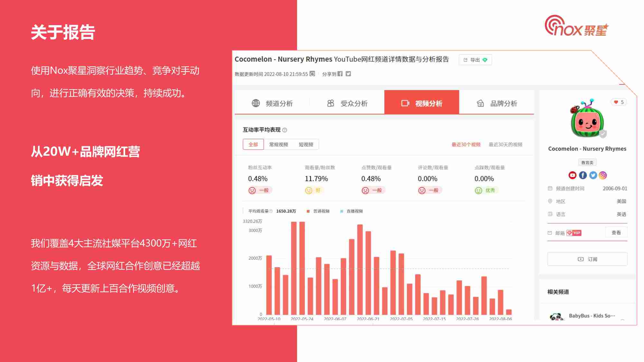Click the 教育类 category tag
Image resolution: width=644 pixels, height=362 pixels.
[587, 162]
